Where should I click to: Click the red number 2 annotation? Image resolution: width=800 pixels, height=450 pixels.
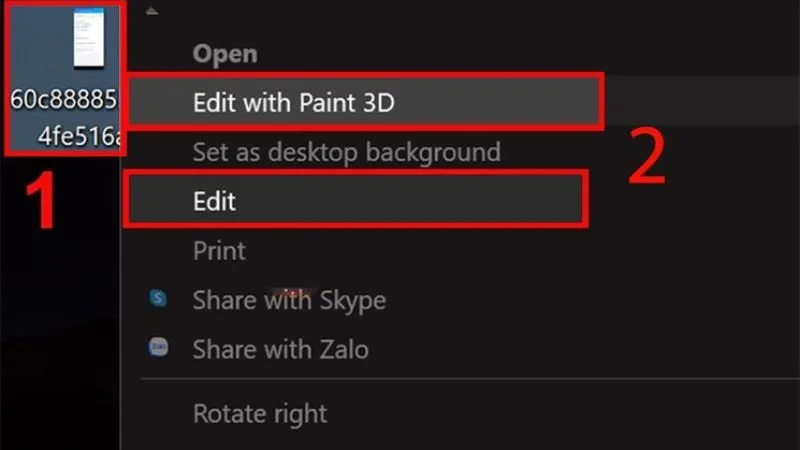(647, 155)
